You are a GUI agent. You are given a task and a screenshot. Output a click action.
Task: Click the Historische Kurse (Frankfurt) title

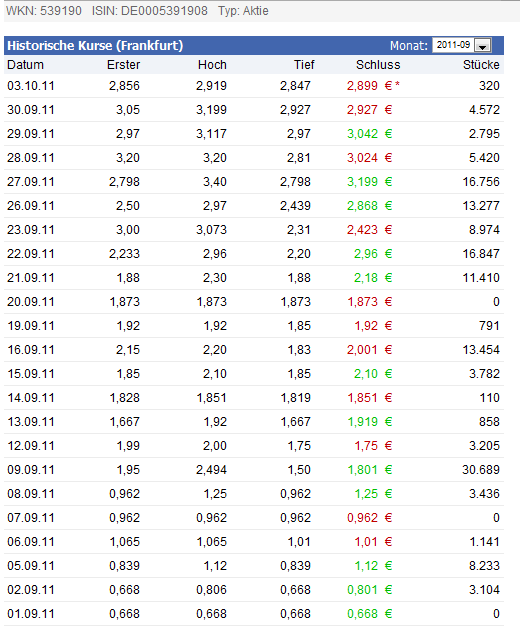(x=95, y=45)
